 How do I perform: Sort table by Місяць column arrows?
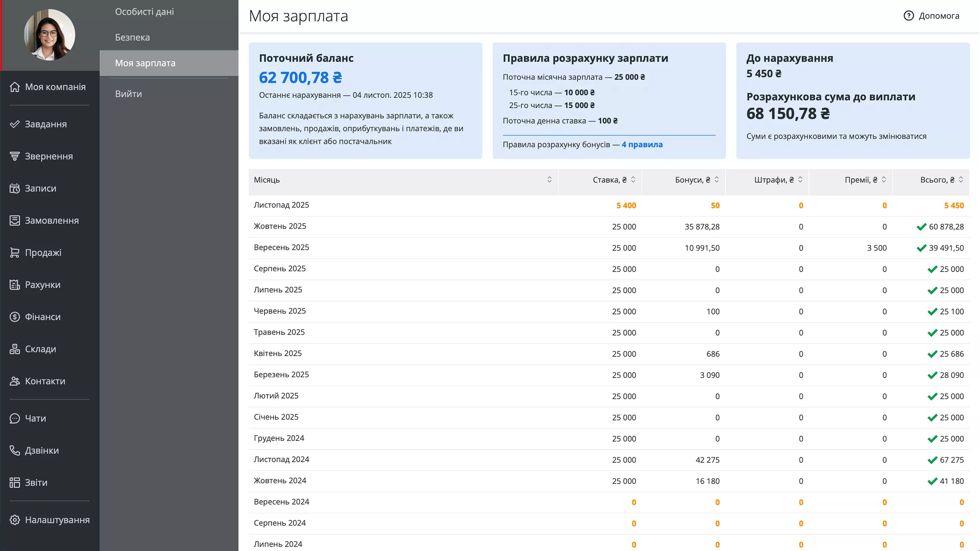click(549, 179)
